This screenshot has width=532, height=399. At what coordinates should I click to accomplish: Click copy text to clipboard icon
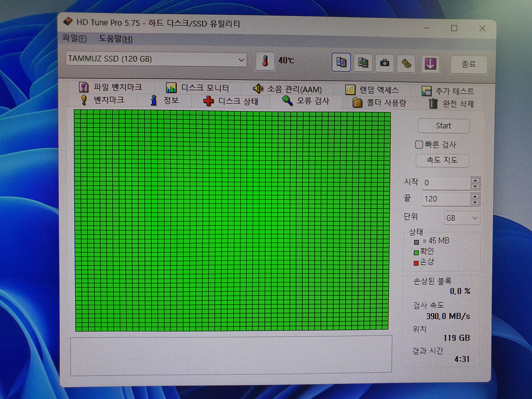point(341,63)
